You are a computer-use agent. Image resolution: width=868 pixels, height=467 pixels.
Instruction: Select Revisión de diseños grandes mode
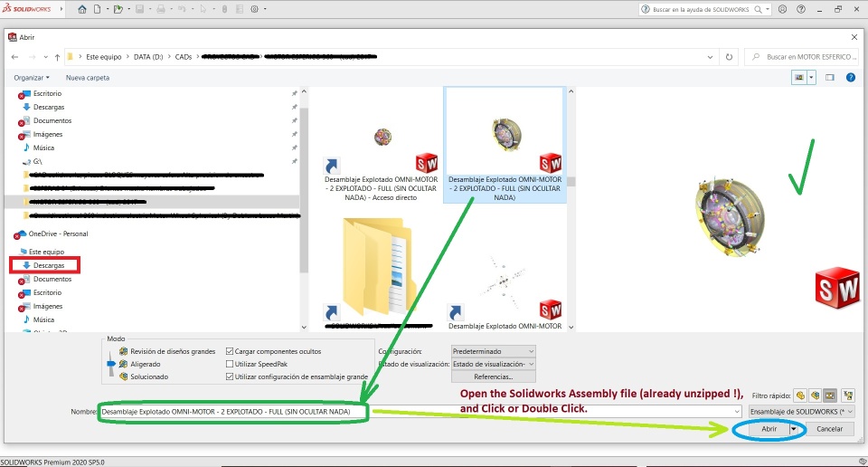coord(173,351)
